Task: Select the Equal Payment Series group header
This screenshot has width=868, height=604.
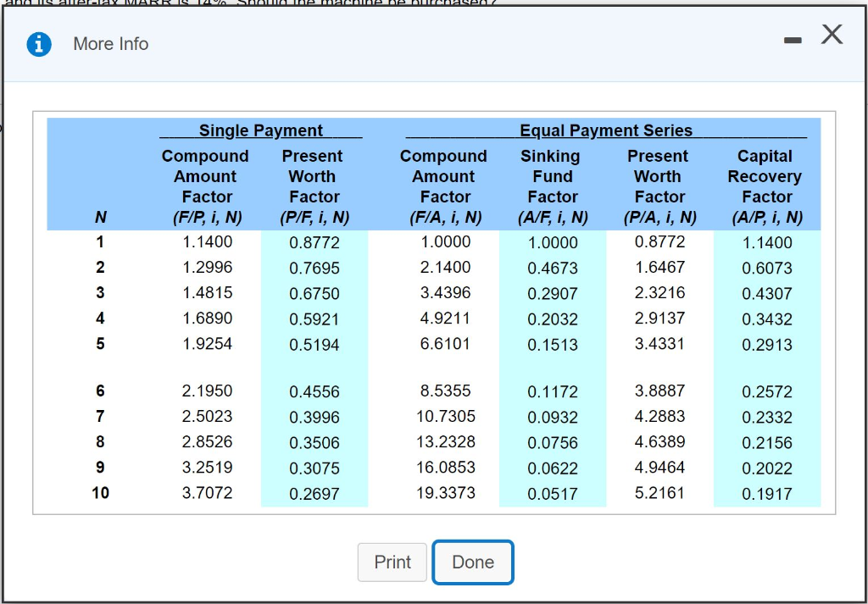Action: tap(606, 130)
